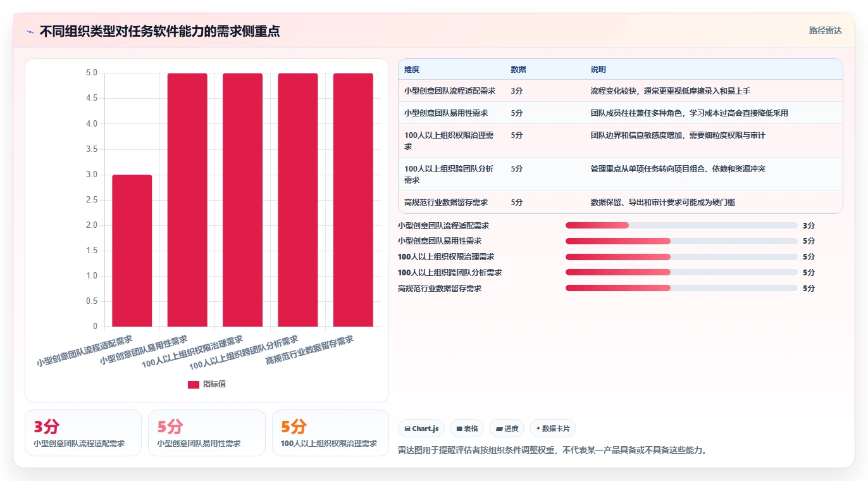Click the lightning icon beside the page title
This screenshot has height=481, width=868.
pos(30,32)
